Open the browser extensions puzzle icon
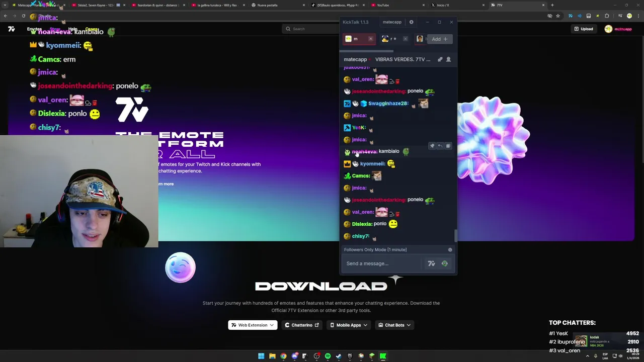Viewport: 644px width, 362px height. click(607, 16)
